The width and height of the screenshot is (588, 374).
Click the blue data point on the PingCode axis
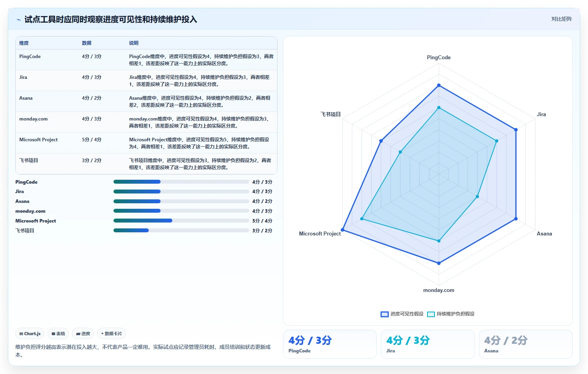439,85
